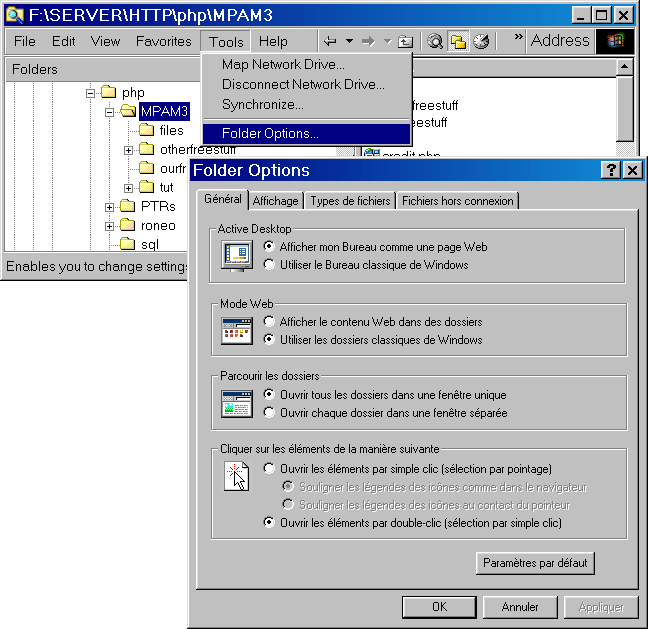
Task: Click the Back arrow toolbar icon
Action: (330, 41)
